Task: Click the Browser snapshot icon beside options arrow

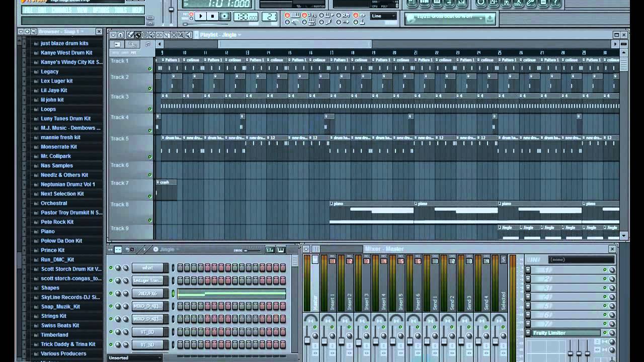Action: coord(27,31)
